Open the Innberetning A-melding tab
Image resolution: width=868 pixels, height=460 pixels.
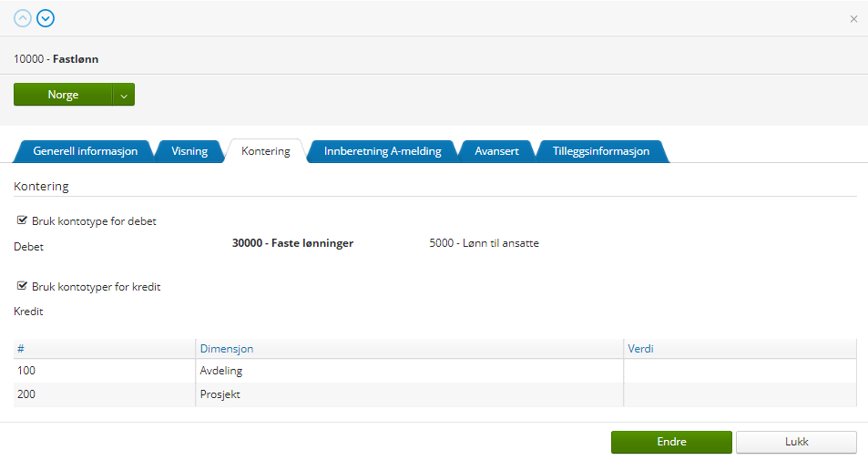[x=383, y=151]
